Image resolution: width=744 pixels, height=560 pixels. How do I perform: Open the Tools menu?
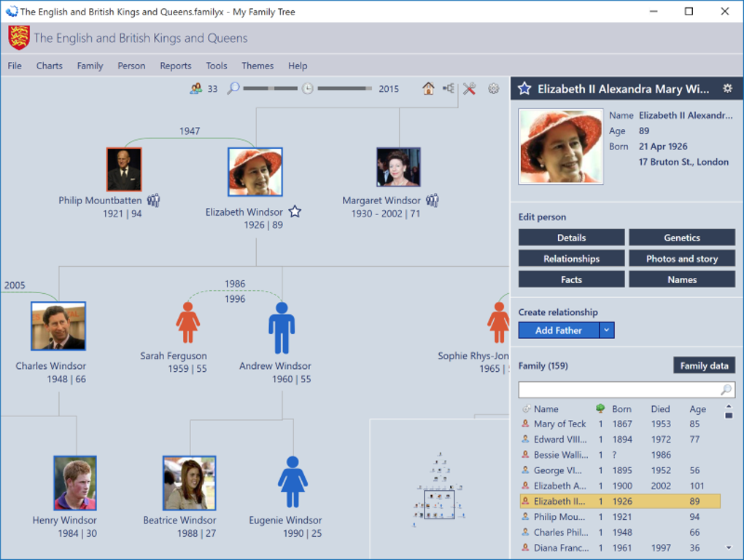[x=217, y=66]
